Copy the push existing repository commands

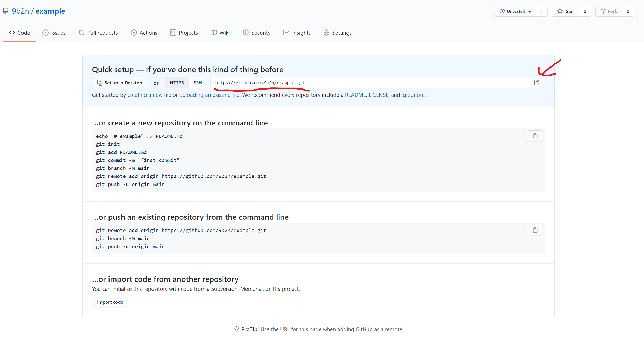click(535, 230)
